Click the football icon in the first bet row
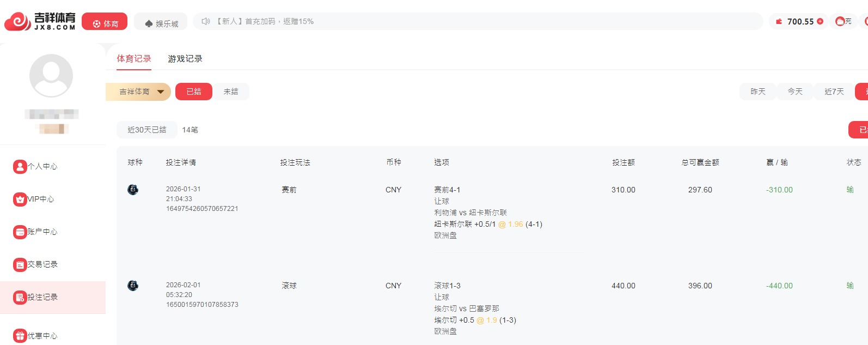Screen dimensions: 868x345 point(132,190)
